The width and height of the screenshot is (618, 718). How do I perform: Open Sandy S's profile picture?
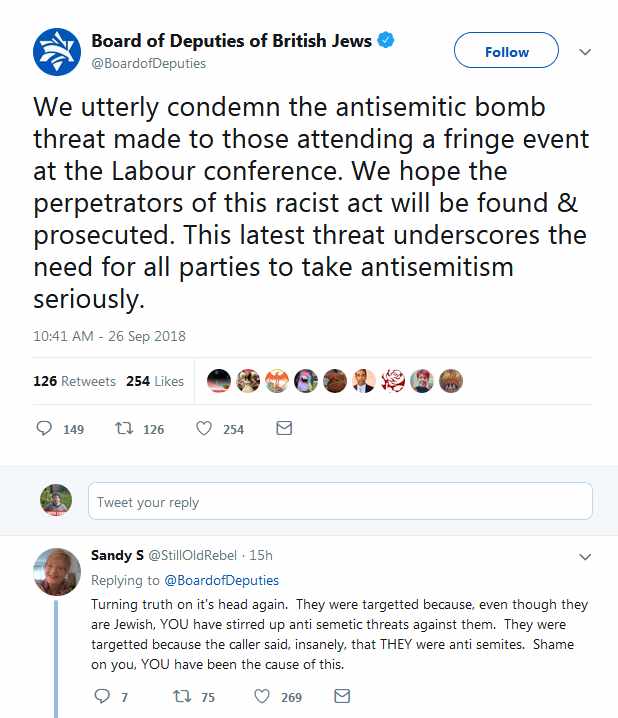(x=57, y=572)
